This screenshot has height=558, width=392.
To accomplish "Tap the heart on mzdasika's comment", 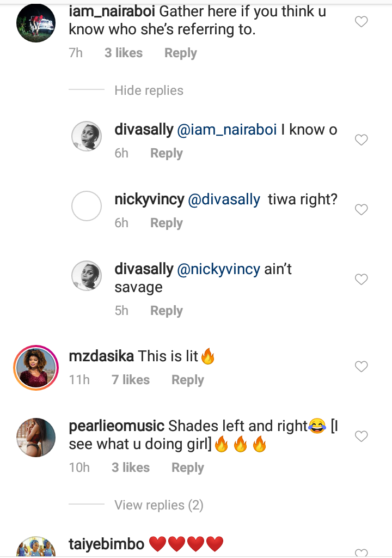I will pos(362,367).
